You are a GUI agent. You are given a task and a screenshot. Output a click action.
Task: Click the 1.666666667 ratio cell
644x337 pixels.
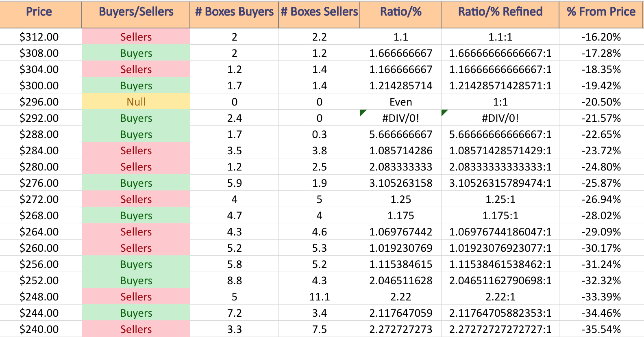pos(400,53)
